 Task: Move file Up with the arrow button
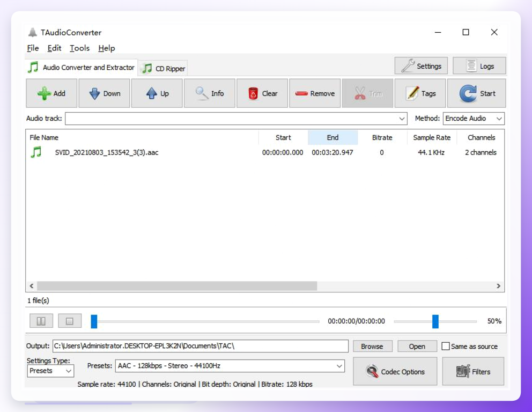[157, 93]
